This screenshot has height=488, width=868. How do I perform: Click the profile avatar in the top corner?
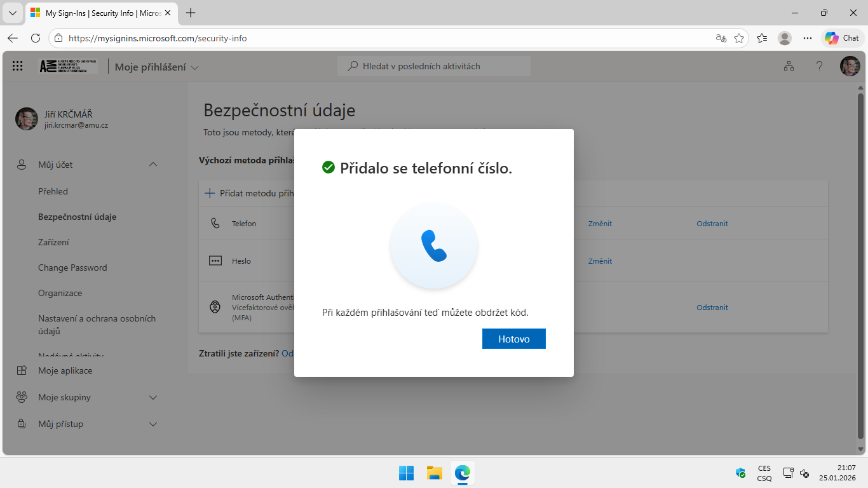(x=850, y=65)
